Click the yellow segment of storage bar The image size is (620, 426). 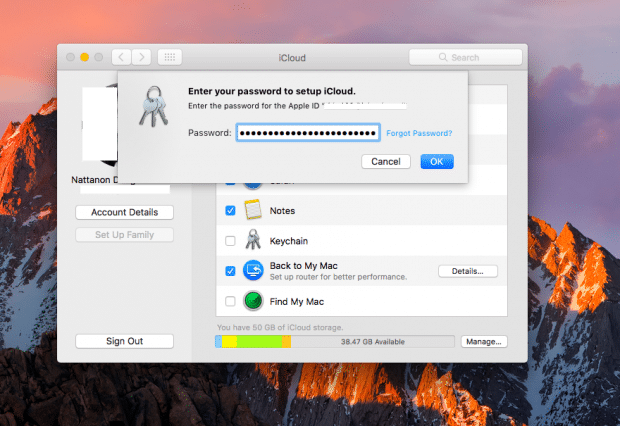click(x=229, y=342)
